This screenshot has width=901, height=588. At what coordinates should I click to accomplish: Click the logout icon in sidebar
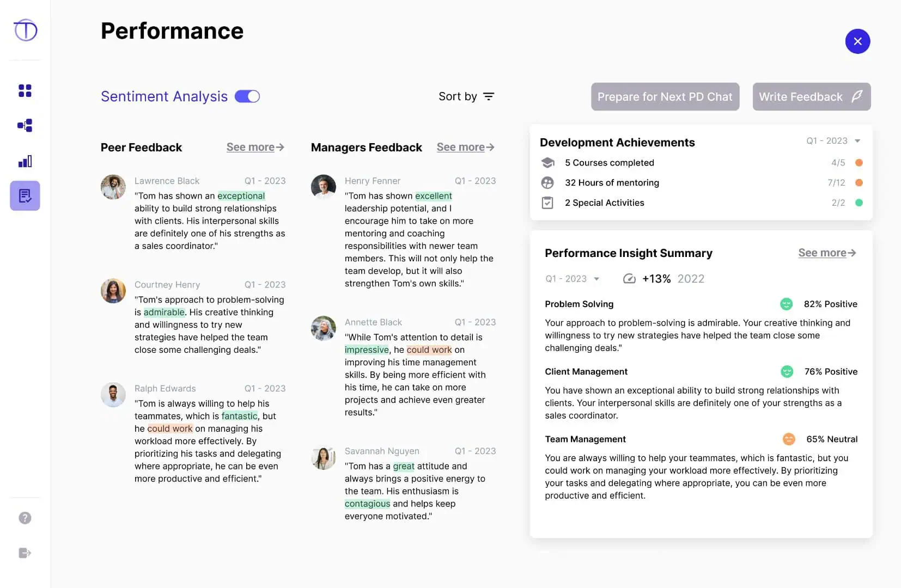[x=25, y=553]
